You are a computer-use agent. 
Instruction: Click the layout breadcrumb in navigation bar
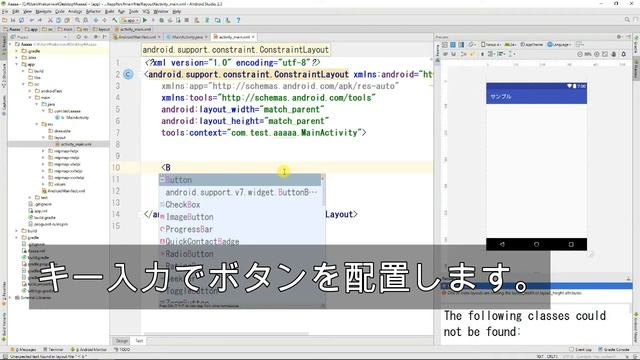click(x=100, y=29)
